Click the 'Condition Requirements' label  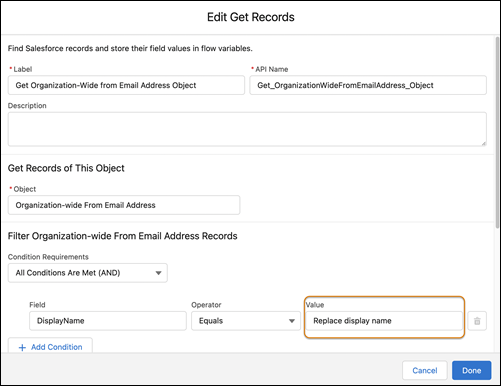[x=48, y=257]
